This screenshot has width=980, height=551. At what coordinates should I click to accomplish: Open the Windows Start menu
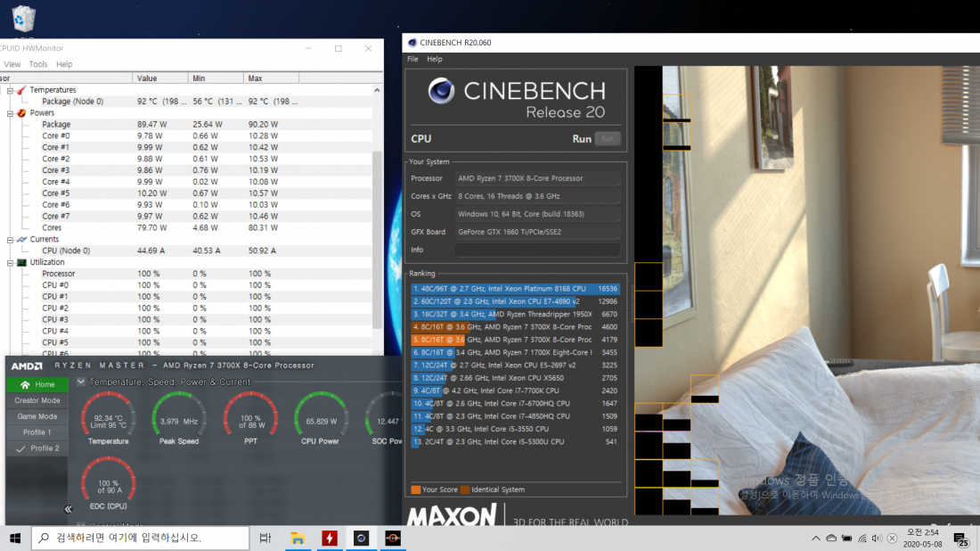(15, 538)
